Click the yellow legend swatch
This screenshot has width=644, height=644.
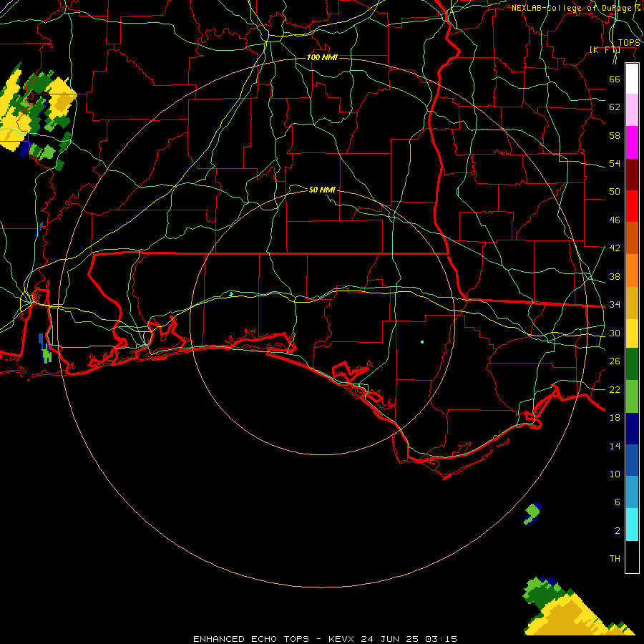coord(632,333)
